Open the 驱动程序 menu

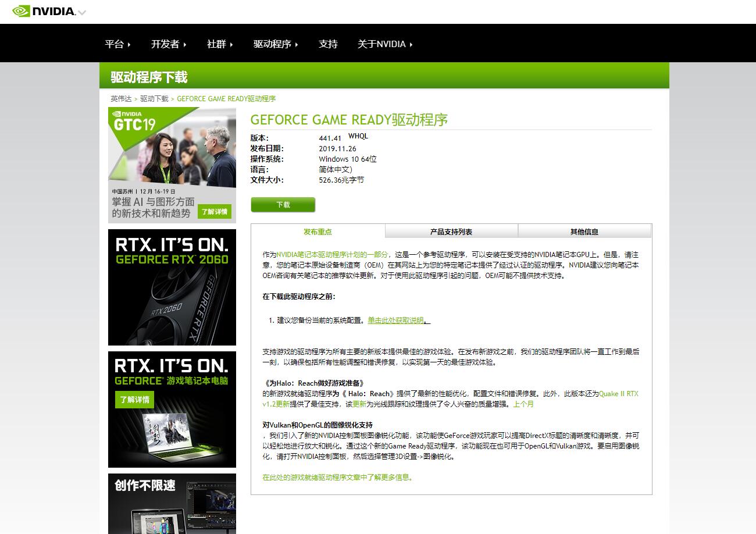pyautogui.click(x=276, y=44)
